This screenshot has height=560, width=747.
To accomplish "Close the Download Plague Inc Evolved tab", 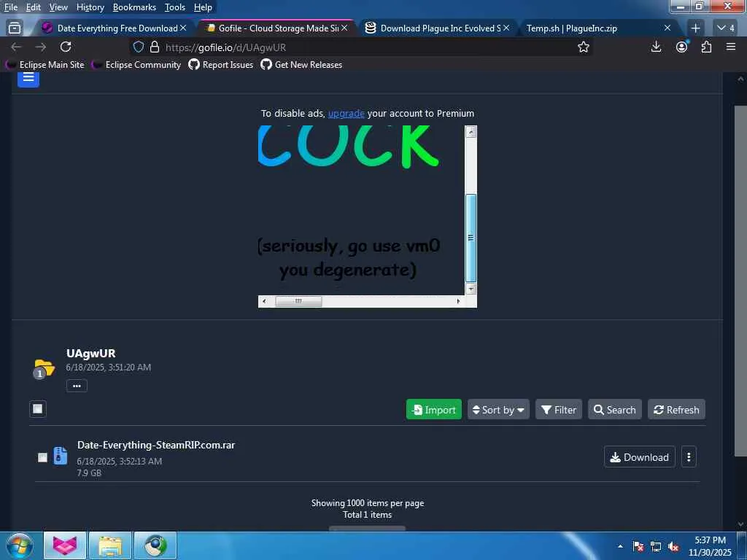I will [506, 28].
